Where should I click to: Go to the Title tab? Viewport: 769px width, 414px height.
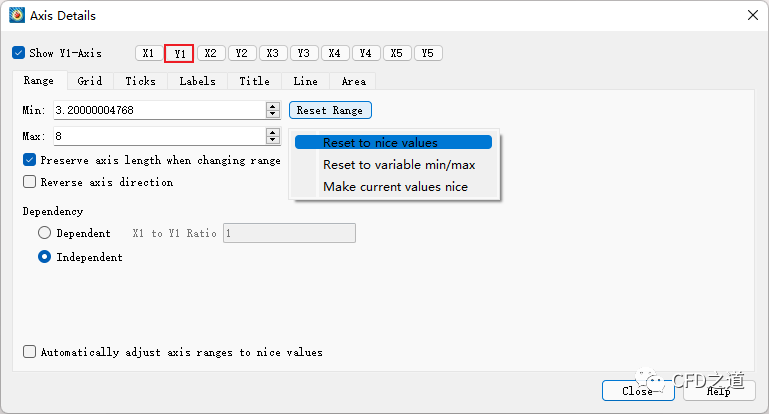click(x=255, y=81)
